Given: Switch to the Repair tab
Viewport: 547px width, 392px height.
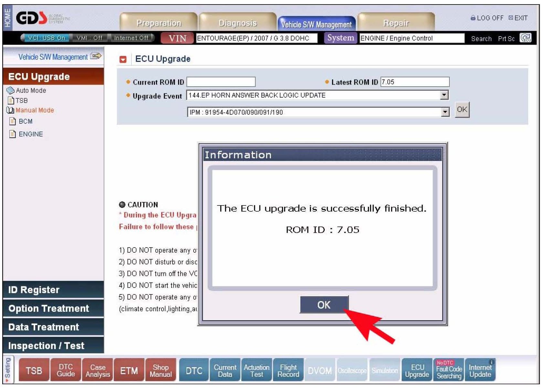Looking at the screenshot, I should tap(396, 23).
